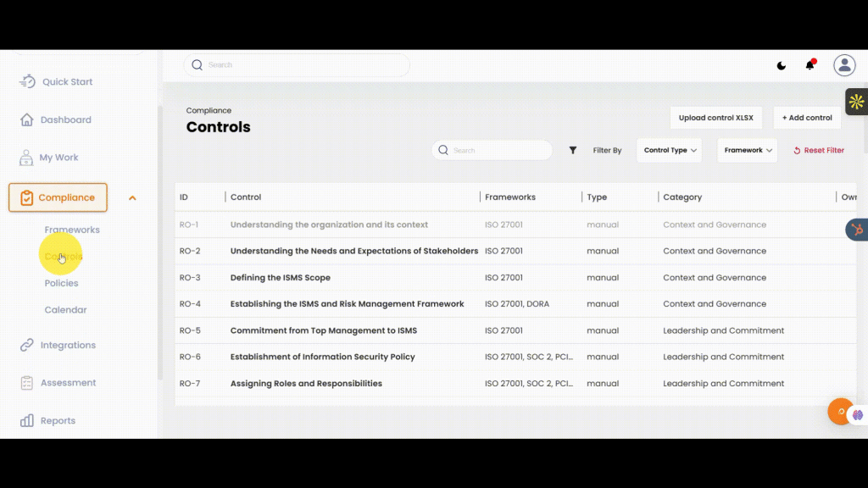The image size is (868, 488).
Task: Open the Framework filter dropdown
Action: point(748,150)
